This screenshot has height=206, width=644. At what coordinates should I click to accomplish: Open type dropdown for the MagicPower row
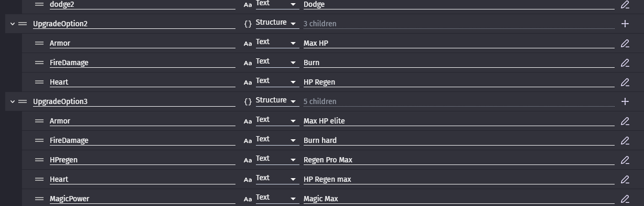point(276,198)
